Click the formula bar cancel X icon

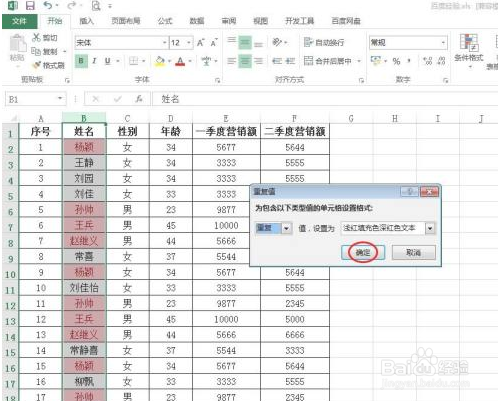[96, 99]
